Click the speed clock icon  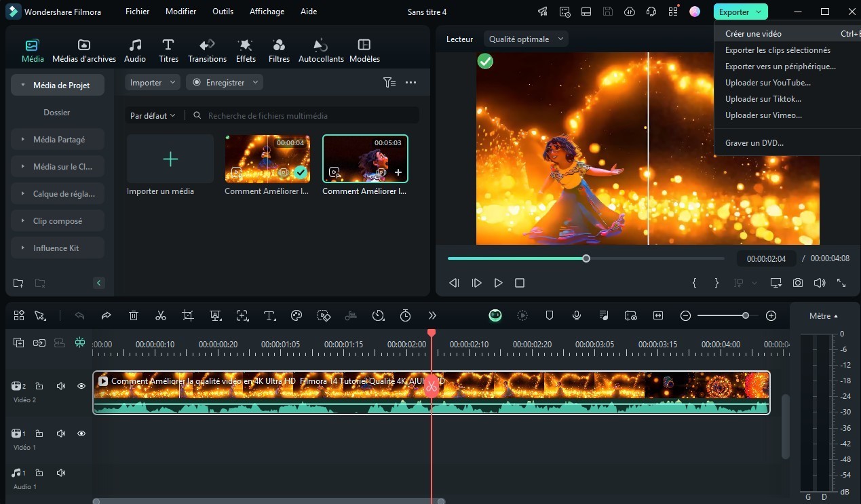(378, 315)
